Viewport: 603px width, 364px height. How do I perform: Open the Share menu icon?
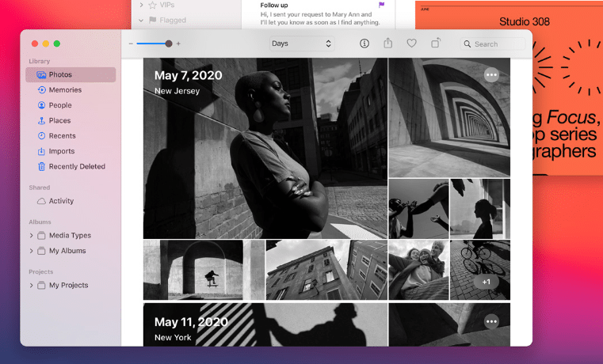click(x=388, y=44)
